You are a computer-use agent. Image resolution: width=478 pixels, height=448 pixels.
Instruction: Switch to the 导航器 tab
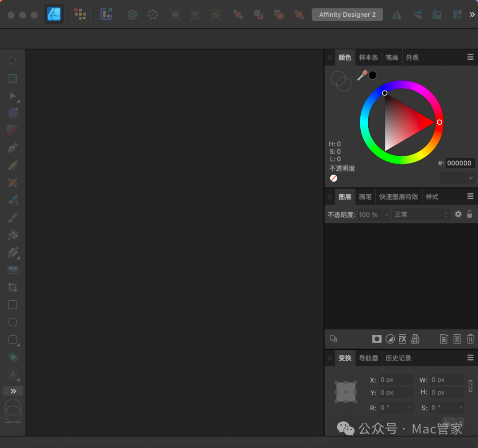click(368, 358)
